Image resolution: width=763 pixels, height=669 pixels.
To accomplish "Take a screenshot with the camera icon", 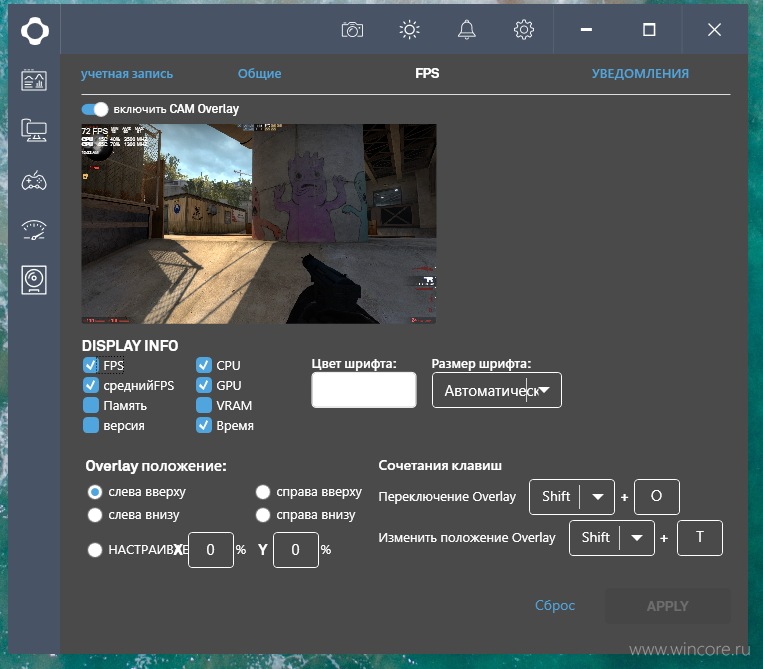I will (352, 30).
